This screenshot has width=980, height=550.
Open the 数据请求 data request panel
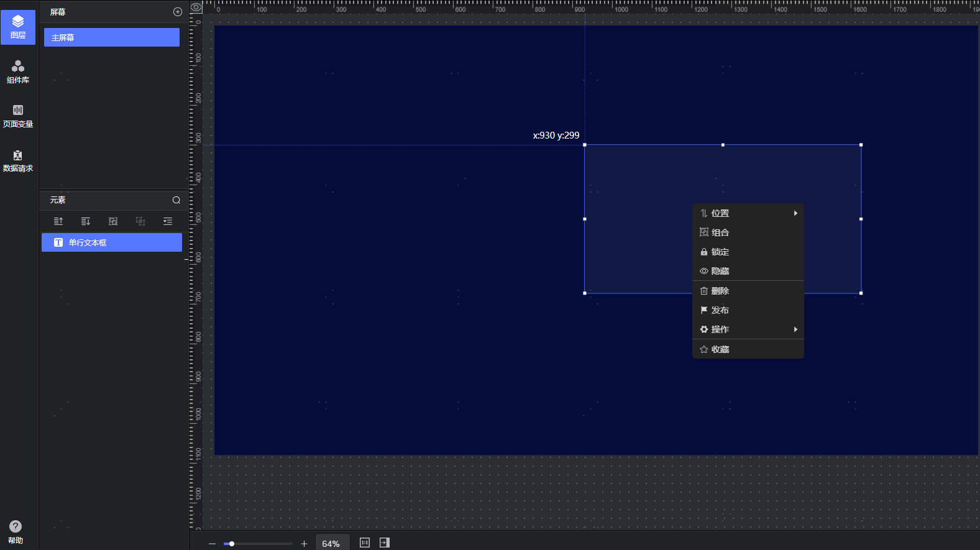coord(18,160)
